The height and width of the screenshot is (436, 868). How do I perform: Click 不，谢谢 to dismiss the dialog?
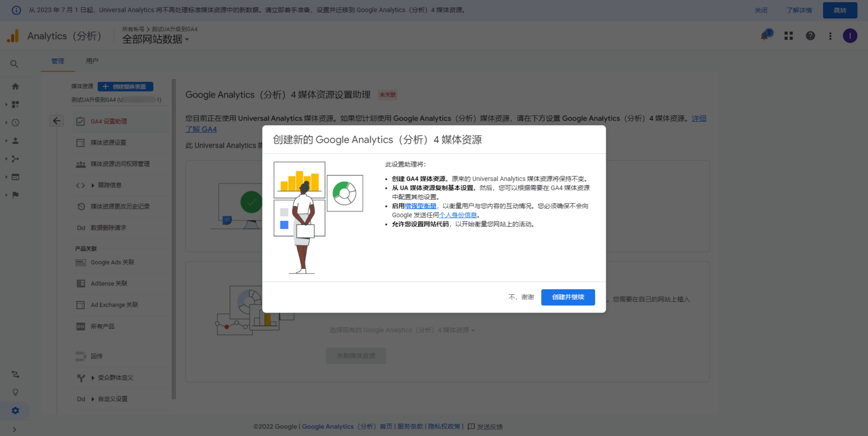point(521,297)
